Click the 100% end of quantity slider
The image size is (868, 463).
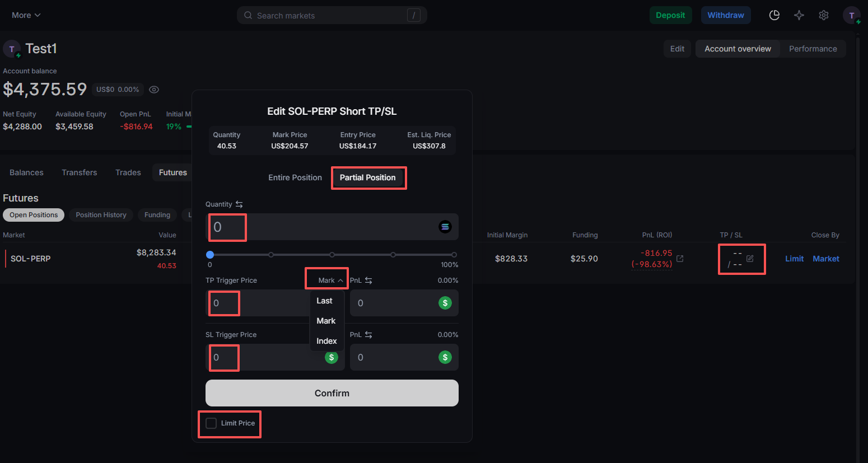(x=454, y=255)
